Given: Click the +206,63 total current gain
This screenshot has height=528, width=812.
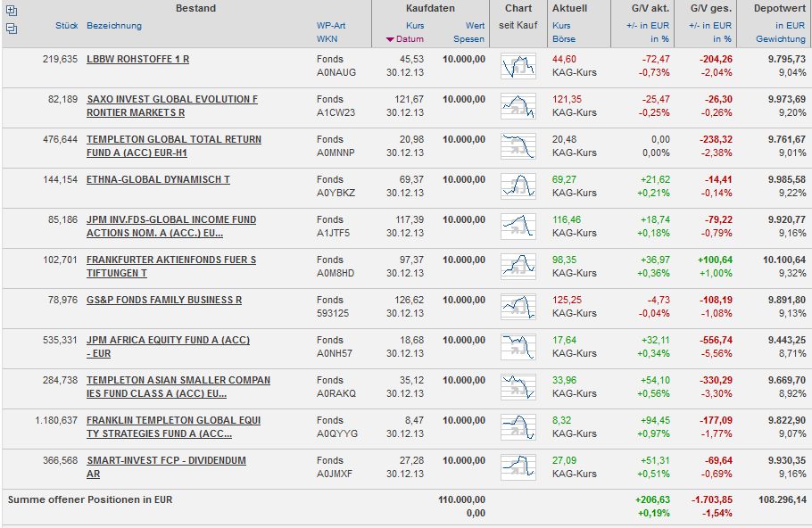Looking at the screenshot, I should (652, 499).
